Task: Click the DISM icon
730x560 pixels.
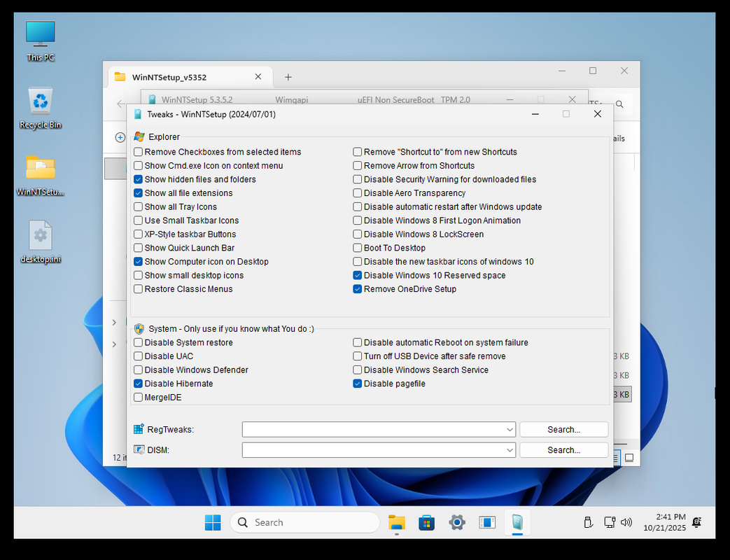Action: pyautogui.click(x=139, y=449)
